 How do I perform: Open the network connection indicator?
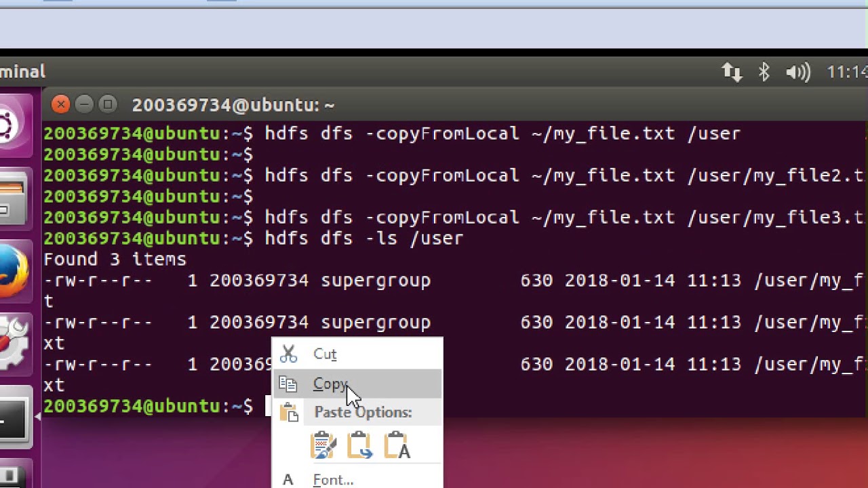coord(732,72)
